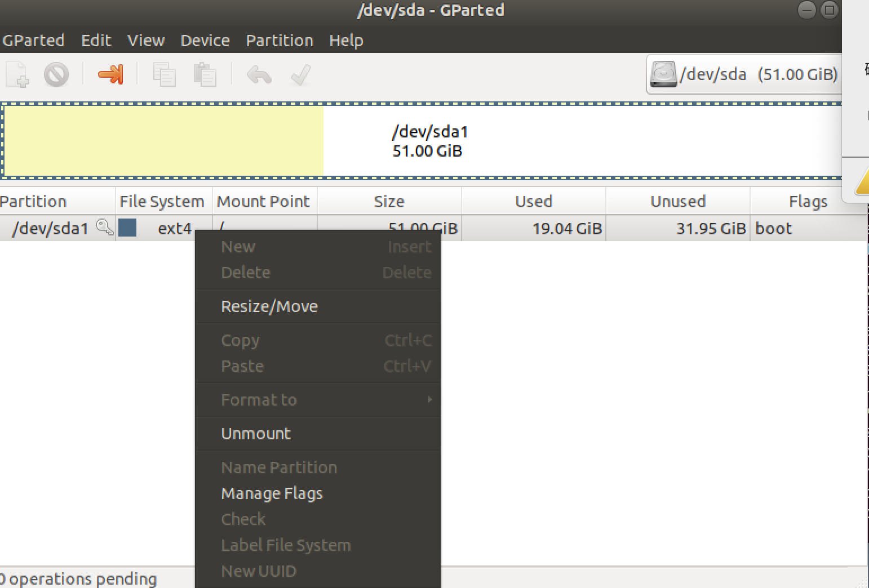Choose Unmount in context menu

(x=318, y=434)
